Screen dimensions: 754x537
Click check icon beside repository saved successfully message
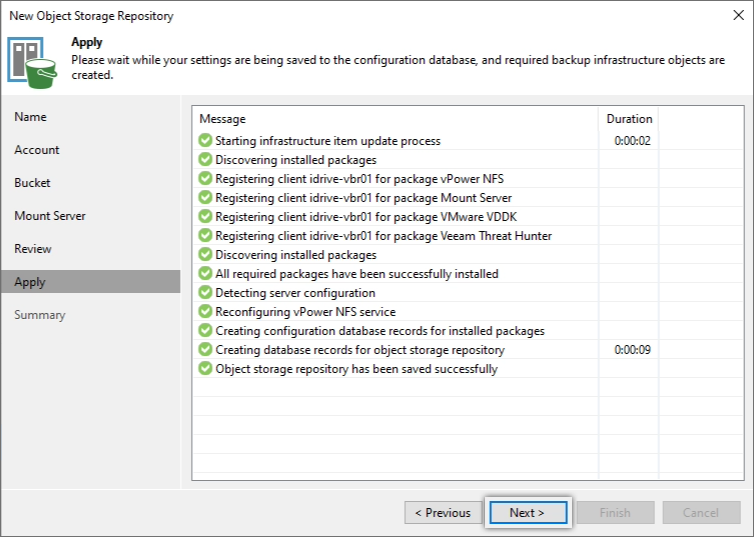point(205,369)
